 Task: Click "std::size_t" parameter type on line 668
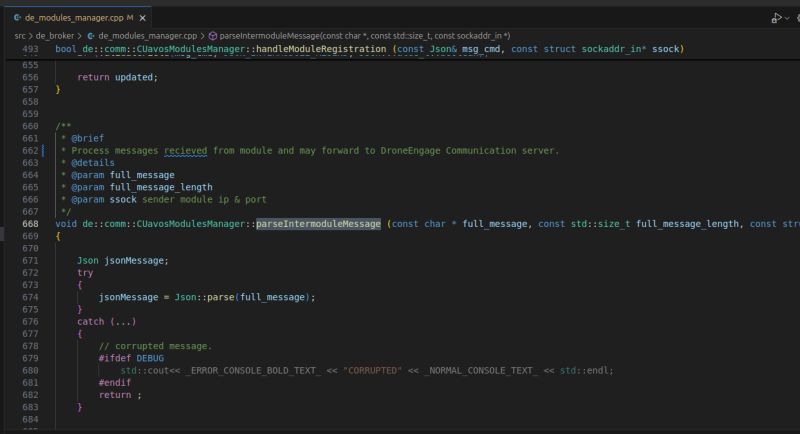pos(600,224)
